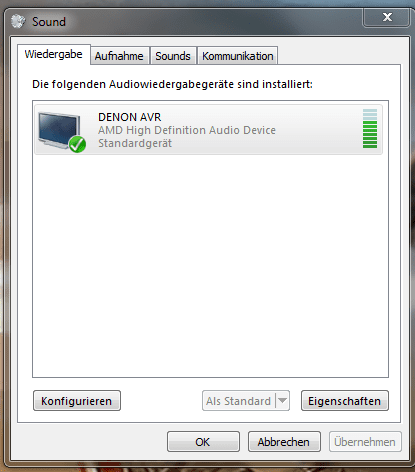Click the Standardgerät status text
Viewport: 415px width, 472px height.
(x=135, y=143)
